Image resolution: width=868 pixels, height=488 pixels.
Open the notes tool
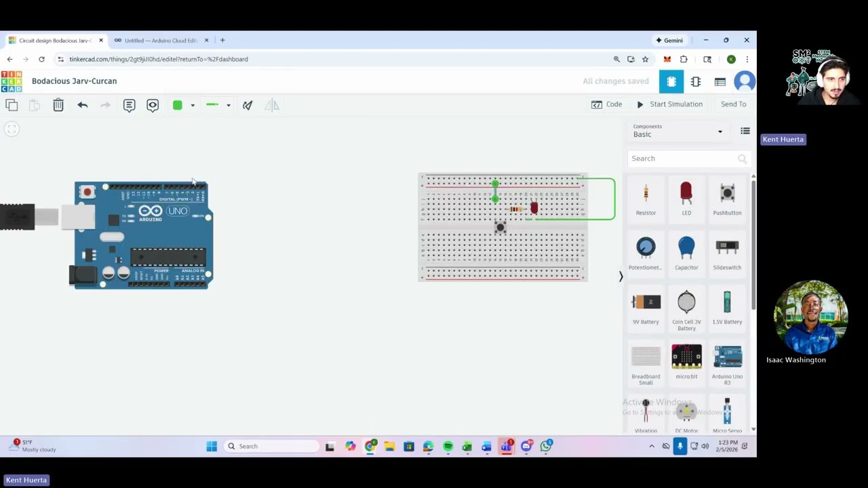(x=129, y=105)
